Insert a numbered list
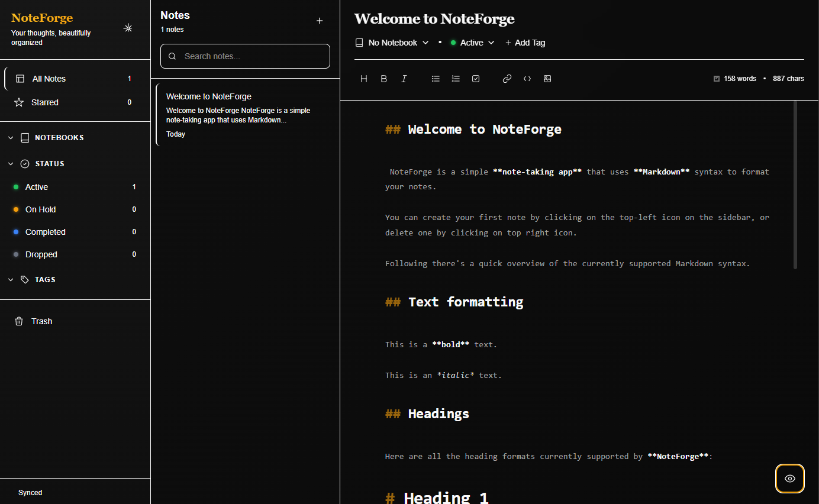Viewport: 819px width, 504px height. click(456, 79)
